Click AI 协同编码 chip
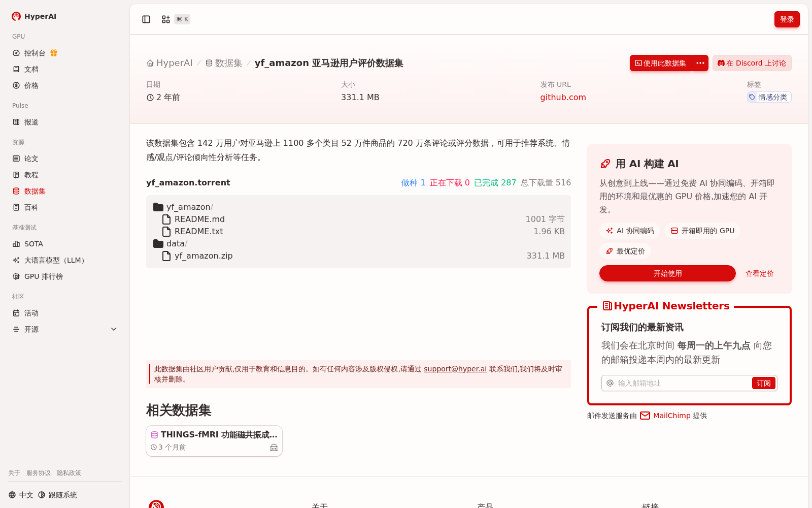Viewport: 812px width, 508px height. (x=630, y=231)
